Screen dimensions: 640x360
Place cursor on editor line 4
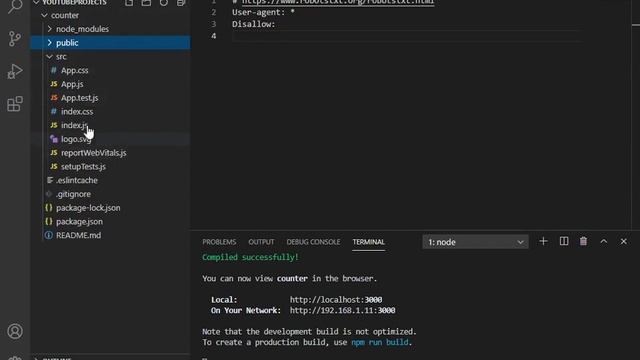click(x=406, y=36)
